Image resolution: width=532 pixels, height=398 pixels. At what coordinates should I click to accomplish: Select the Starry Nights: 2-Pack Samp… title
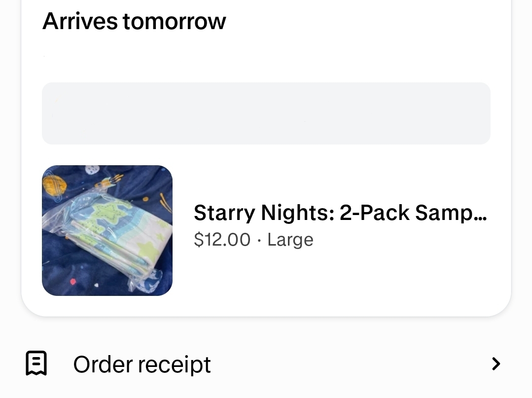pos(340,213)
